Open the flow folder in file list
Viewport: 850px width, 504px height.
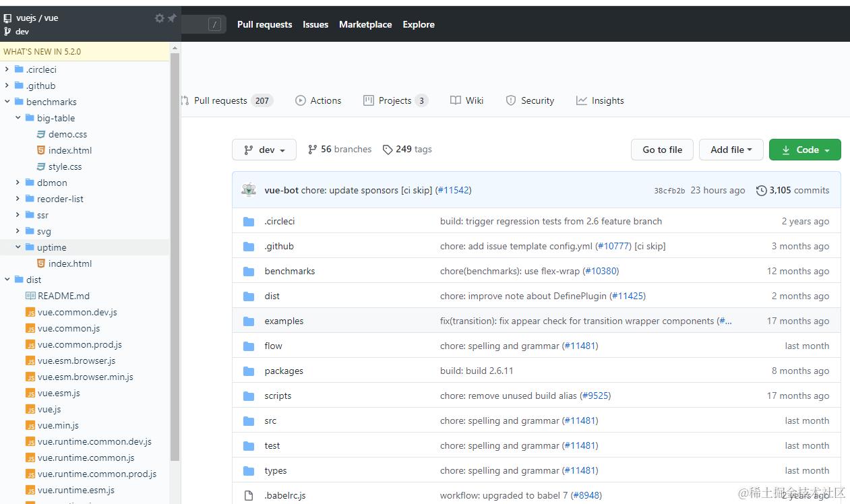(x=273, y=346)
